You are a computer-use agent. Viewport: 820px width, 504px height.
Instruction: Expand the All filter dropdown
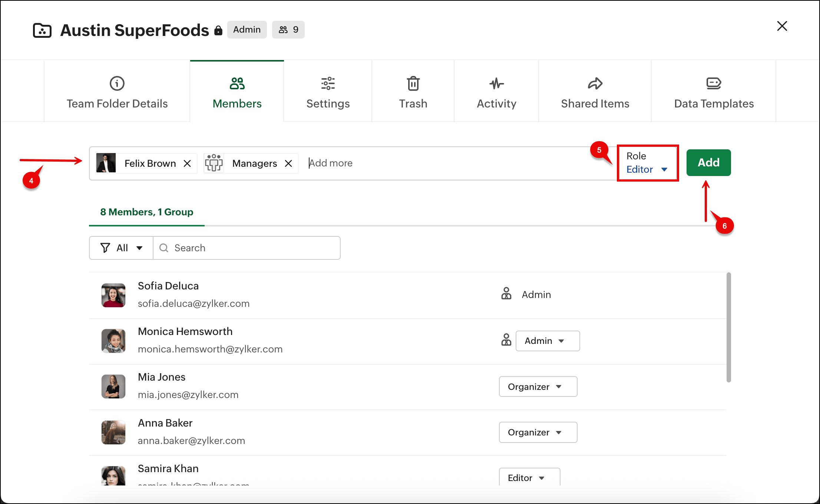point(121,248)
